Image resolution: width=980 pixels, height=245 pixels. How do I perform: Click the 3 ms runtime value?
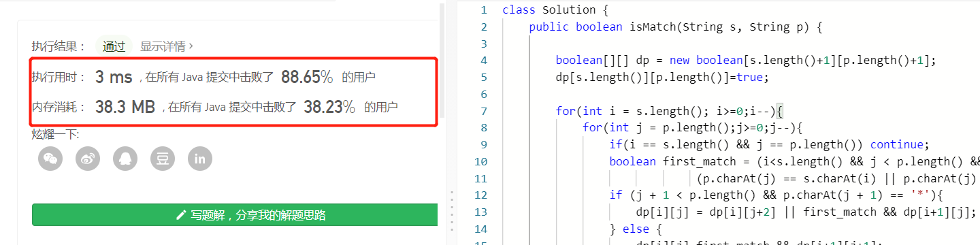[114, 78]
